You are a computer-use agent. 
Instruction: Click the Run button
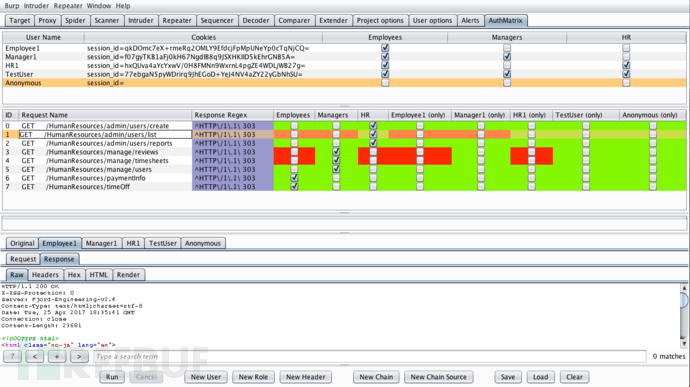[x=112, y=377]
